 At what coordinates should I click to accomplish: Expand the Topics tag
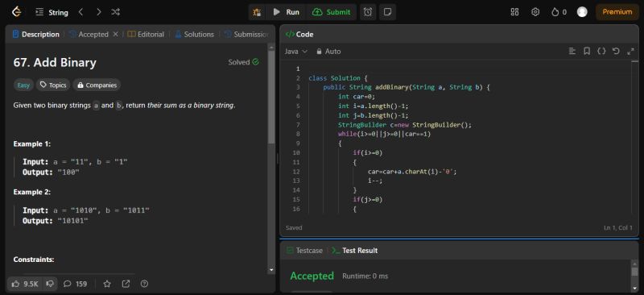[x=53, y=85]
